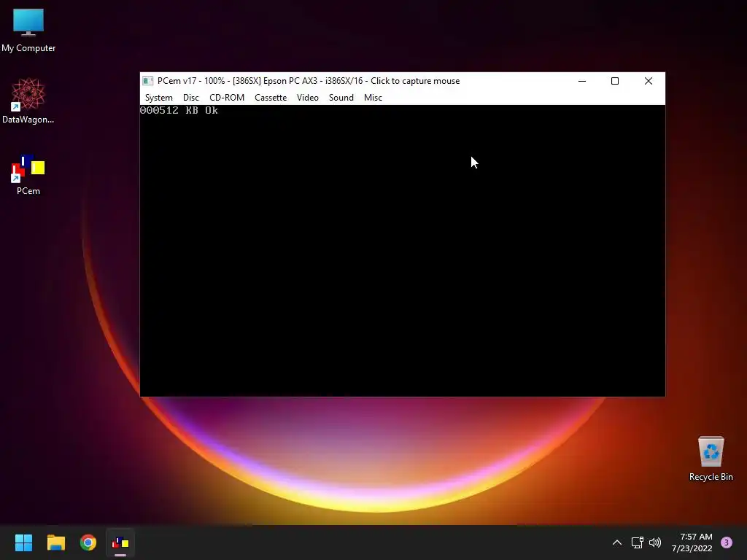Open the Misc menu

373,98
